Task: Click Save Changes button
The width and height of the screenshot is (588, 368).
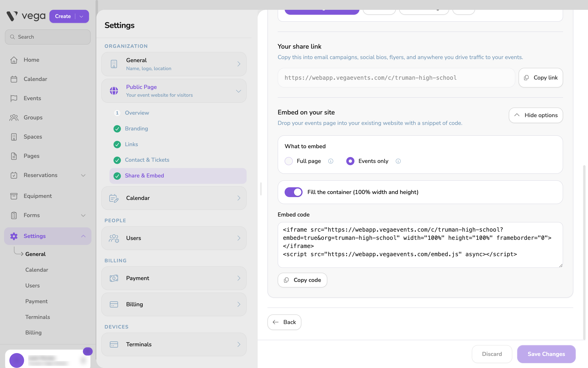Action: pos(546,354)
